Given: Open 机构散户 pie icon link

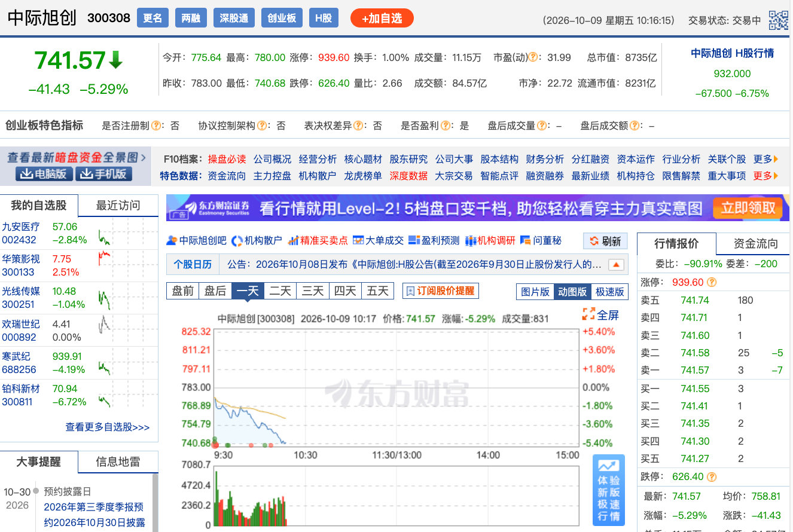Looking at the screenshot, I should click(x=257, y=240).
